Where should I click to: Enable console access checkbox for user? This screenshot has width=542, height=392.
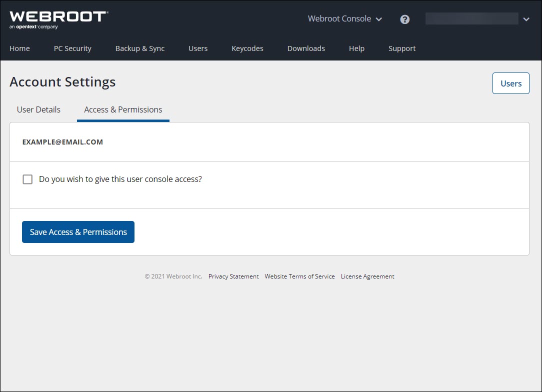click(27, 179)
